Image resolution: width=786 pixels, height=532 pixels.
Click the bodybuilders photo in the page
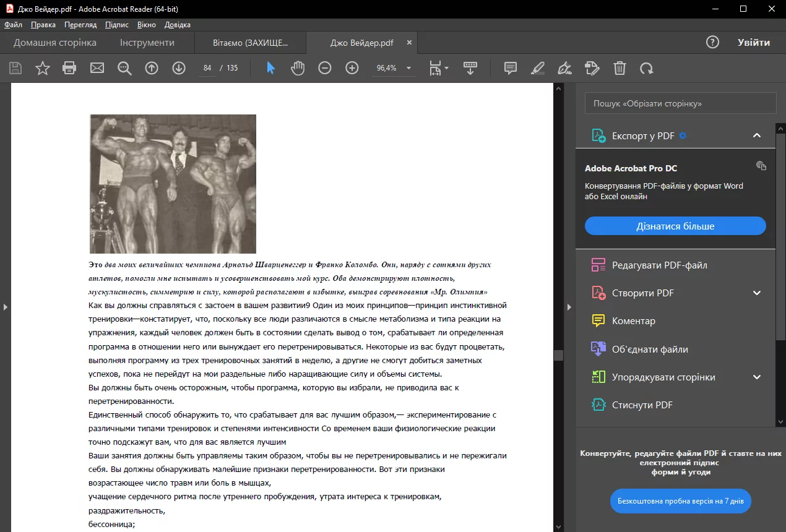click(x=173, y=184)
